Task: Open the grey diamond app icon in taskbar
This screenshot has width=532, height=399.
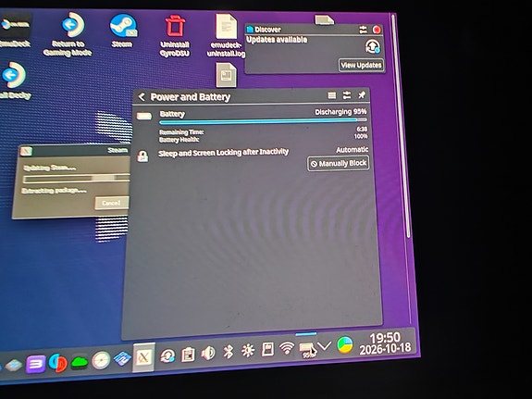Action: pos(13,365)
